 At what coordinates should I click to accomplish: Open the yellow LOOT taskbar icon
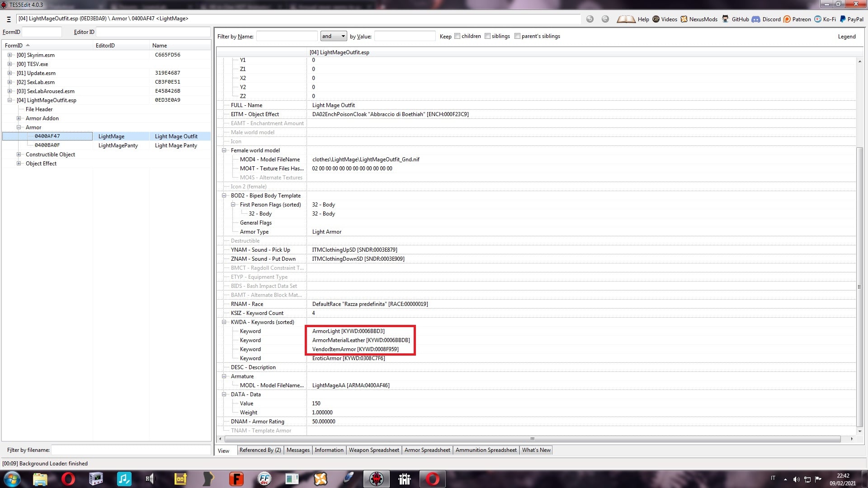pyautogui.click(x=180, y=479)
